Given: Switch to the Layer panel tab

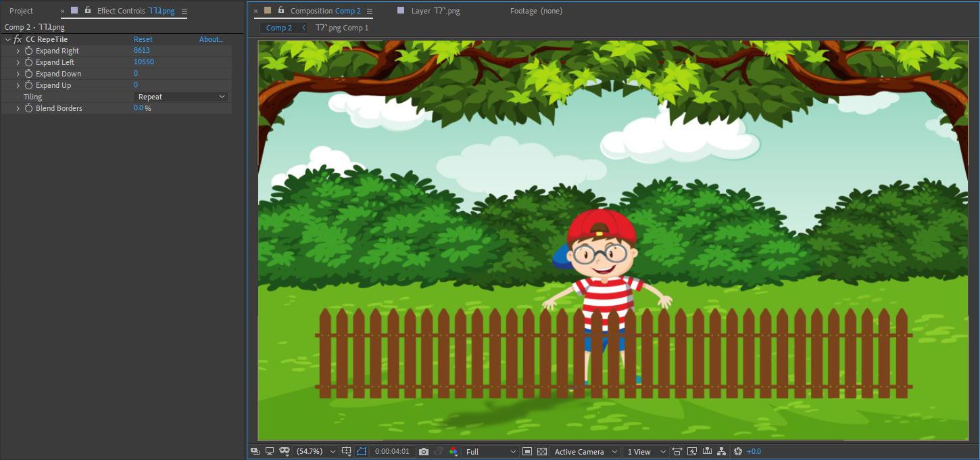Looking at the screenshot, I should click(x=435, y=11).
